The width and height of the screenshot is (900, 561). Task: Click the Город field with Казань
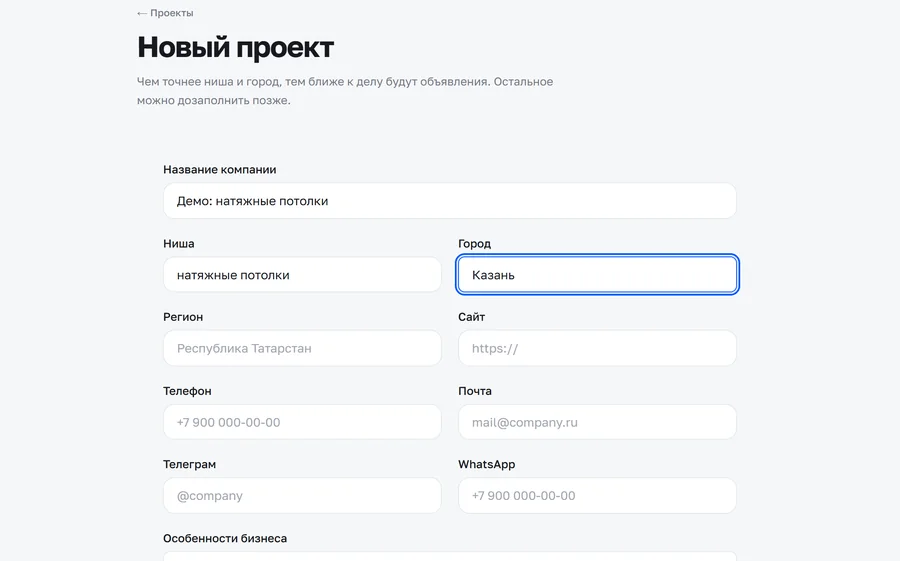(597, 274)
